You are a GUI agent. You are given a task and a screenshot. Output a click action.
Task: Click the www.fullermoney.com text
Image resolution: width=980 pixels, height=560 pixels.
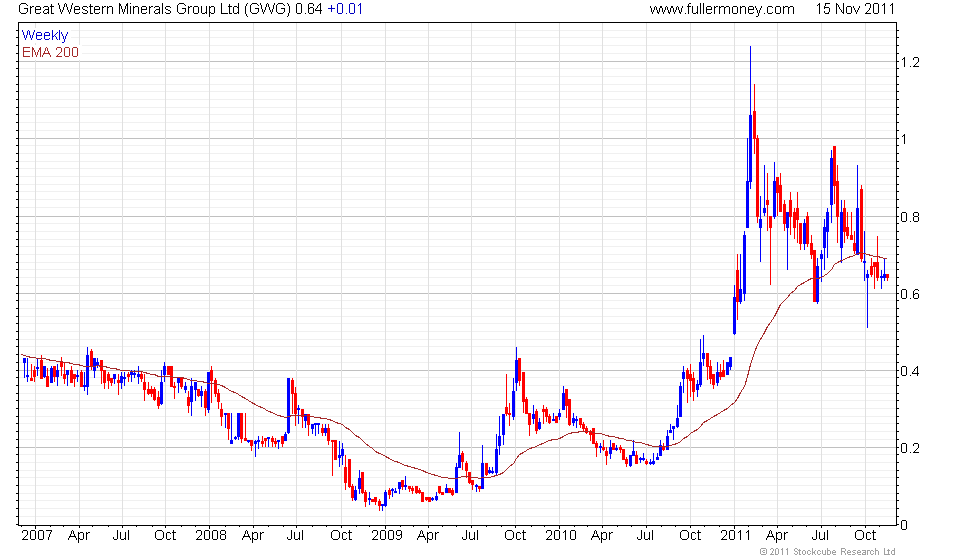pos(722,9)
